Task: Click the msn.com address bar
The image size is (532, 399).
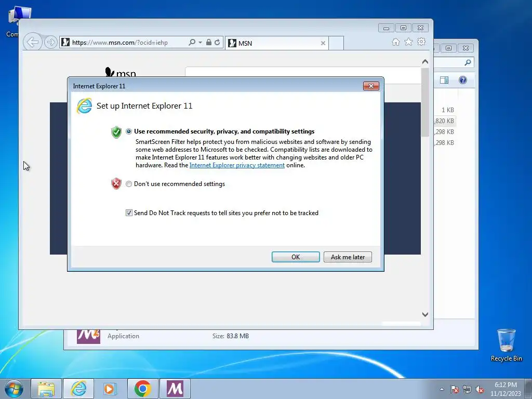Action: (124, 43)
